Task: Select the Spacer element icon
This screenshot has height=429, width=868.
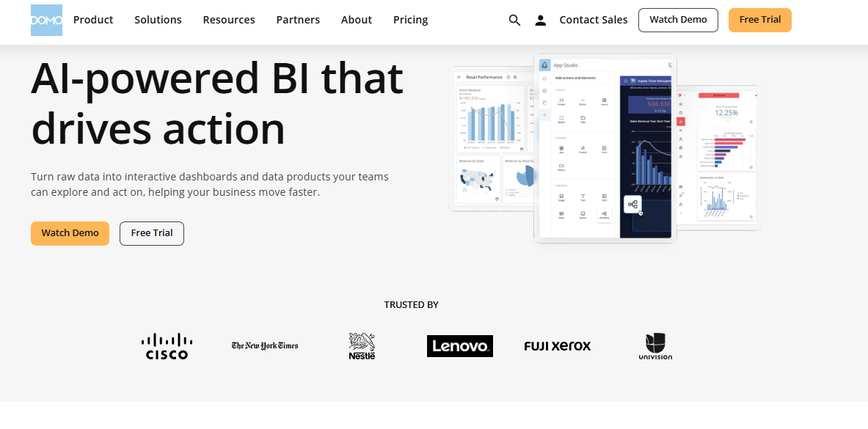Action: (561, 118)
